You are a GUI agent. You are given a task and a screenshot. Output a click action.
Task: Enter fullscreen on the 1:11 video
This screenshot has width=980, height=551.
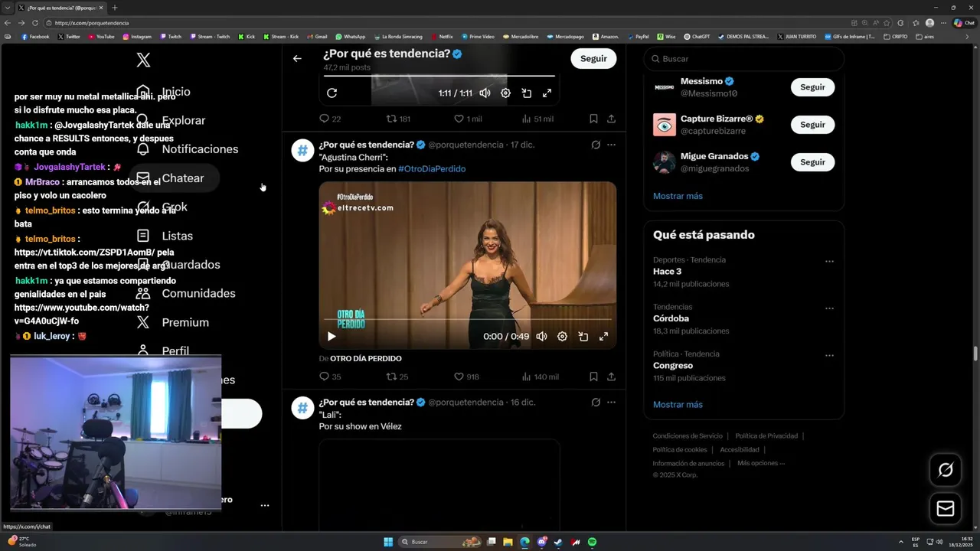547,93
